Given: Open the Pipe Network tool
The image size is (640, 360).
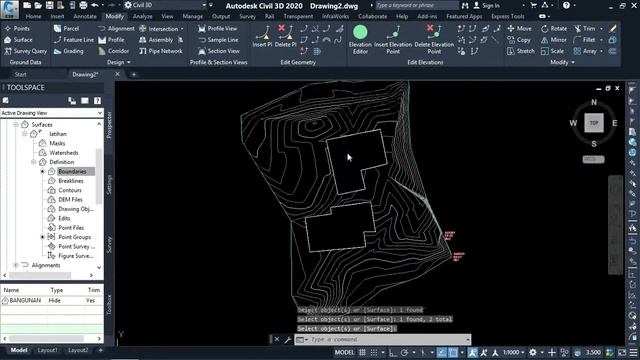Looking at the screenshot, I should (160, 51).
